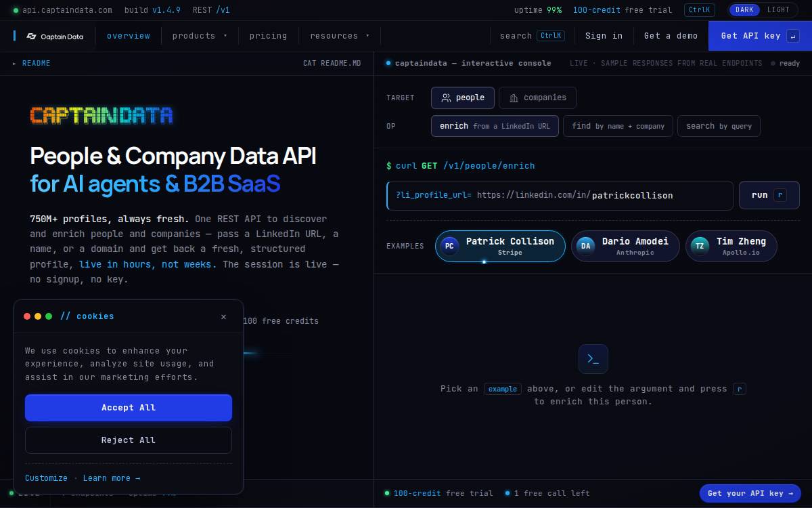Select the people target
Image resolution: width=812 pixels, height=508 pixels.
click(463, 98)
